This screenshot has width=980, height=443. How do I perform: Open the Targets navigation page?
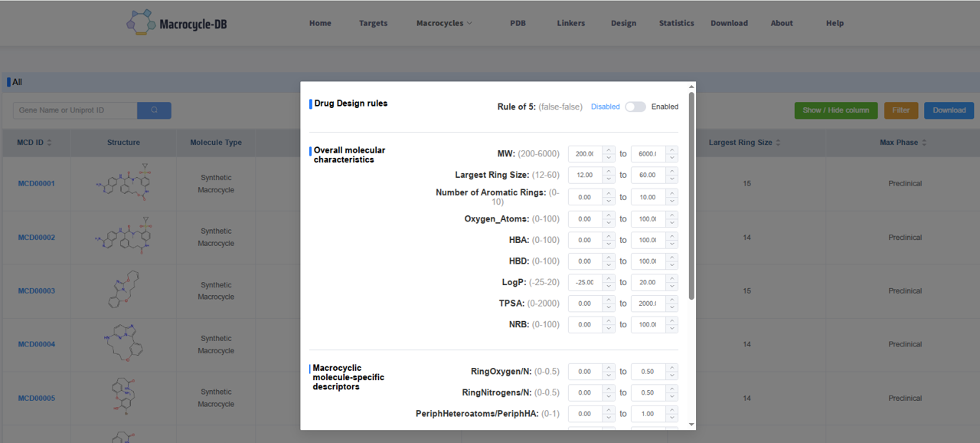[373, 23]
